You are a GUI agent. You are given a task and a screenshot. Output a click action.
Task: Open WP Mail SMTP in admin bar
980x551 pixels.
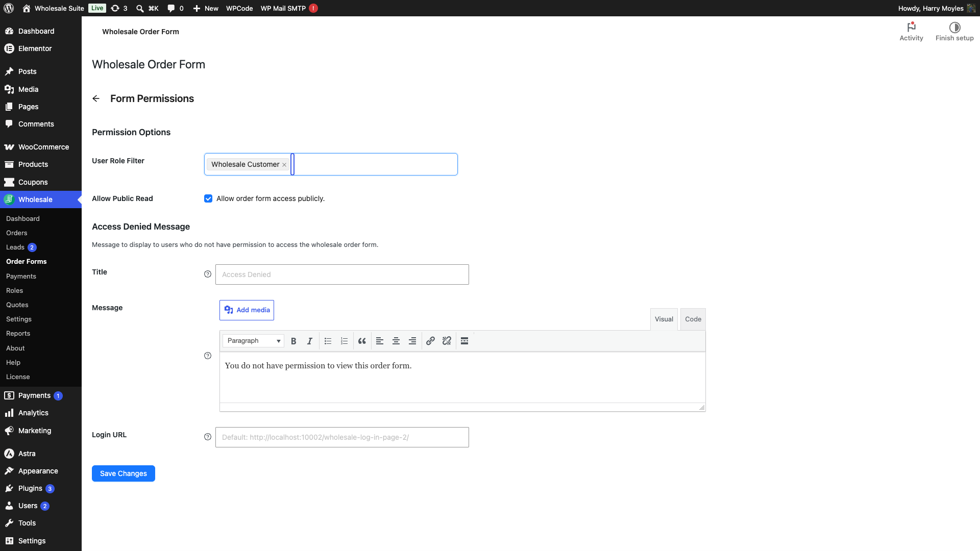pos(289,8)
